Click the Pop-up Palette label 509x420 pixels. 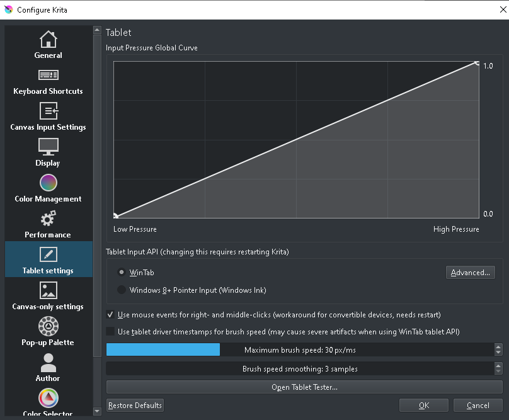click(x=48, y=343)
